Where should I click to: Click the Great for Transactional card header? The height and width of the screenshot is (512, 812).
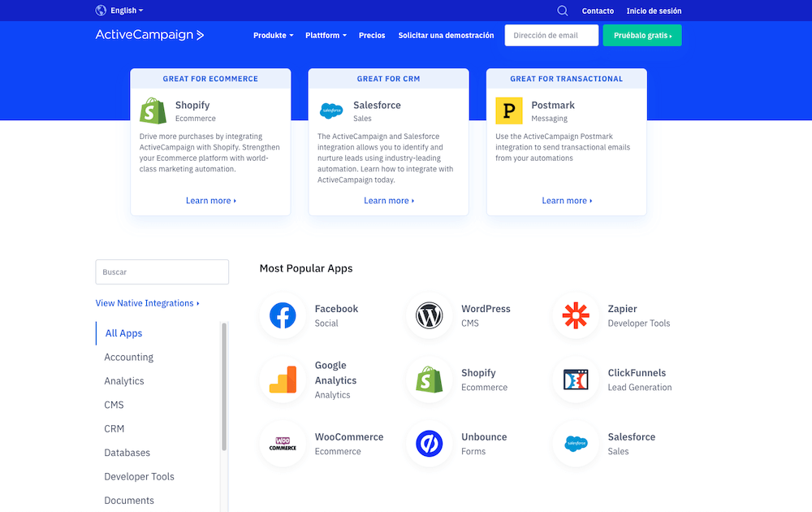(x=567, y=79)
